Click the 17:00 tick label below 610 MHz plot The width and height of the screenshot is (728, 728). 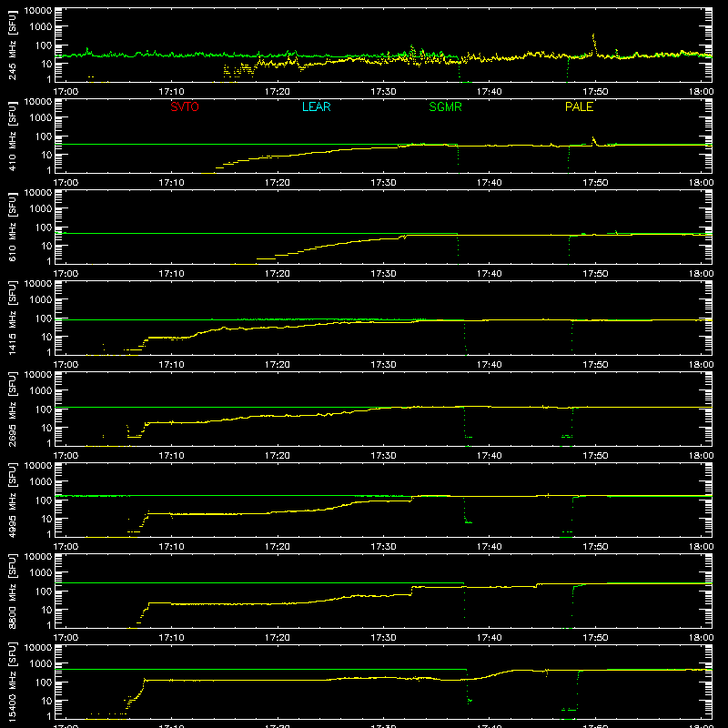pos(66,274)
